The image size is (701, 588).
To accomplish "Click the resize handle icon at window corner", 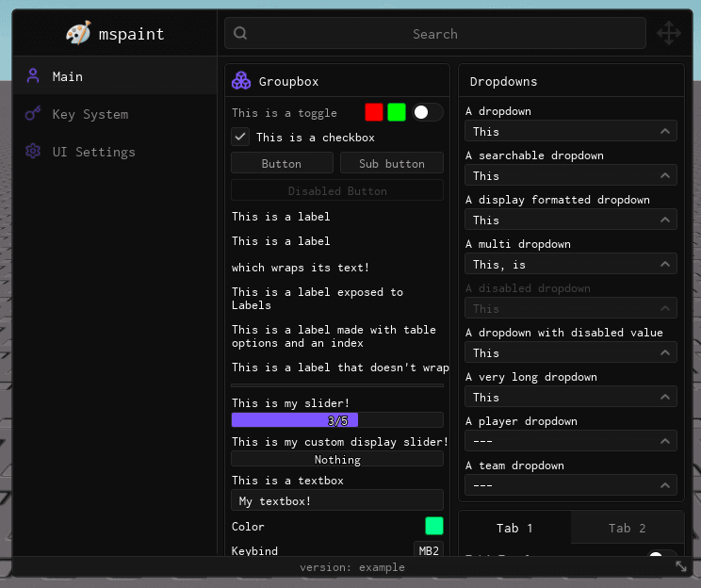I will (681, 566).
